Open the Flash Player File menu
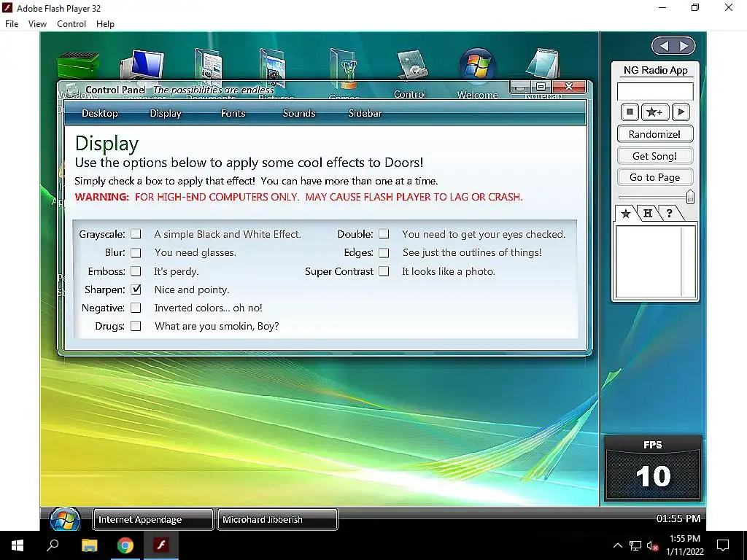This screenshot has width=747, height=560. point(12,24)
